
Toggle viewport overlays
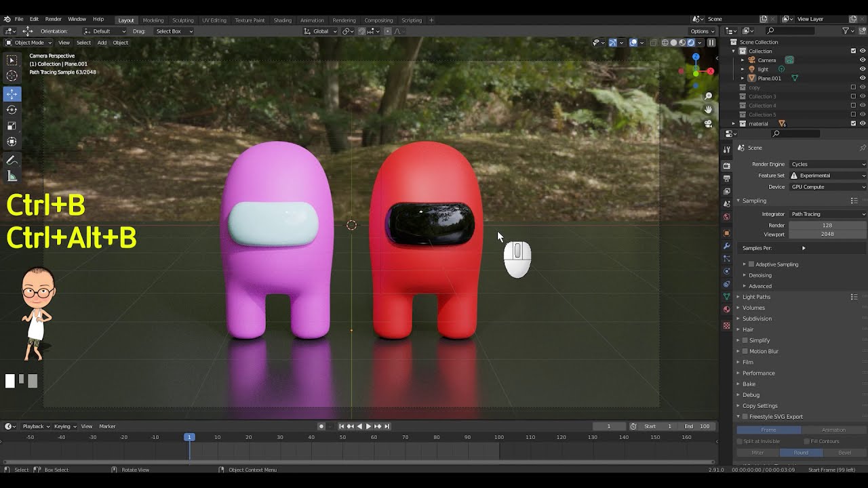pyautogui.click(x=633, y=43)
